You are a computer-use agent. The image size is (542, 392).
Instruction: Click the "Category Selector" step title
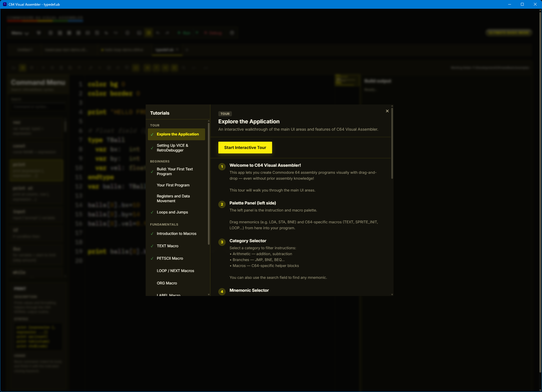pyautogui.click(x=248, y=241)
